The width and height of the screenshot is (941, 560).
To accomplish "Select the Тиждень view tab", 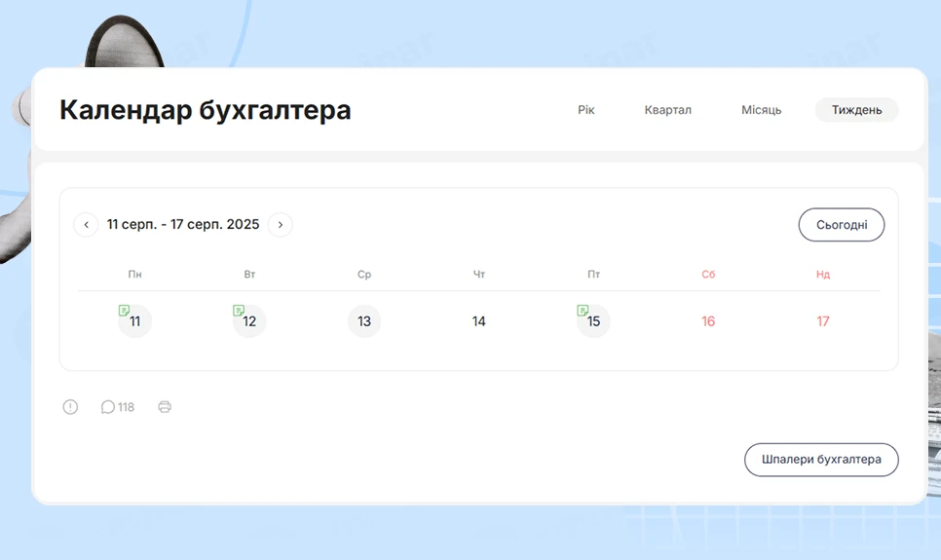I will click(x=856, y=110).
